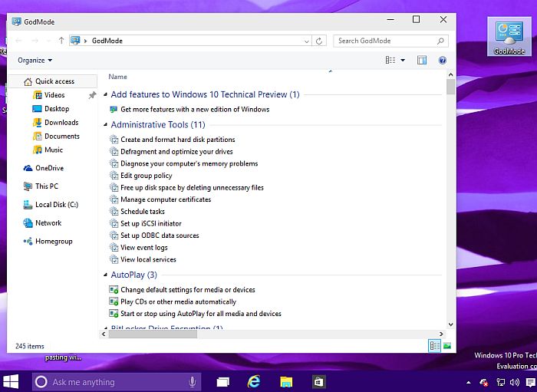Screen dimensions: 537x392
Task: Click the network status tray icon
Action: (x=501, y=382)
